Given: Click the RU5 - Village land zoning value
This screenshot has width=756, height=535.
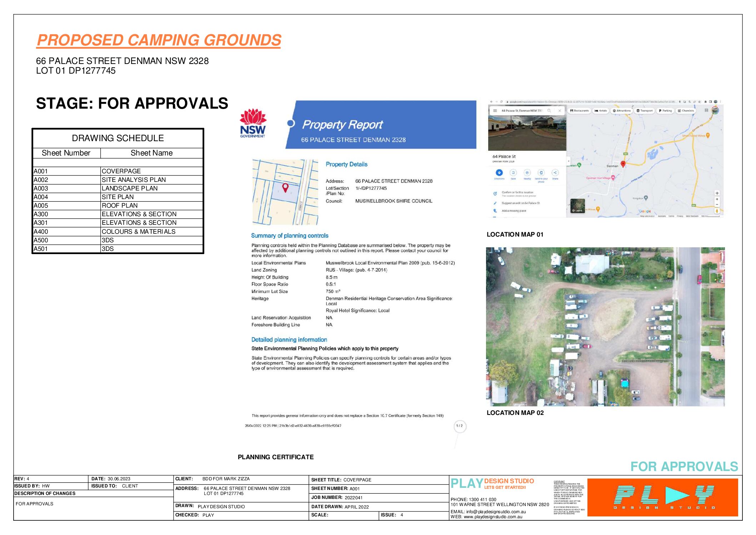Looking at the screenshot, I should click(356, 270).
